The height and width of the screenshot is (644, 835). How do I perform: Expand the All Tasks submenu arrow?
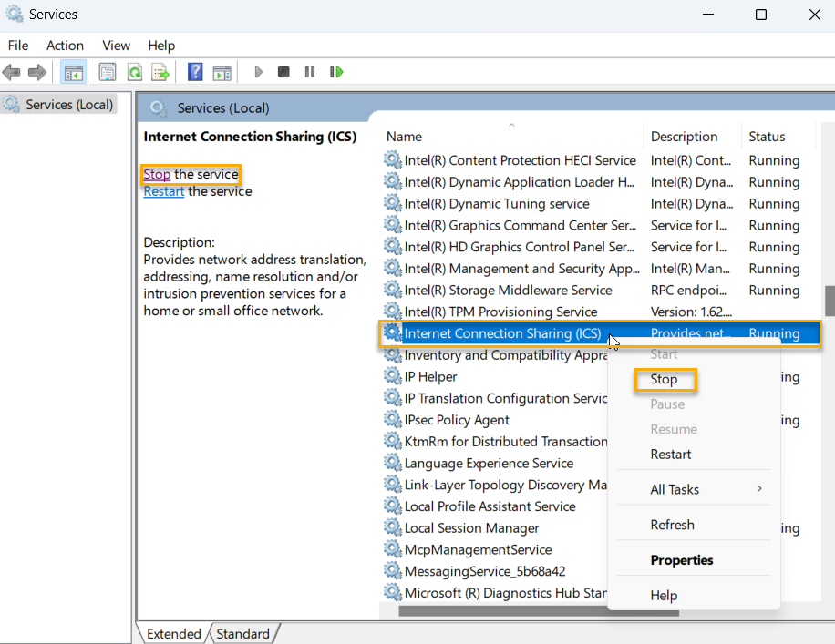pyautogui.click(x=758, y=489)
